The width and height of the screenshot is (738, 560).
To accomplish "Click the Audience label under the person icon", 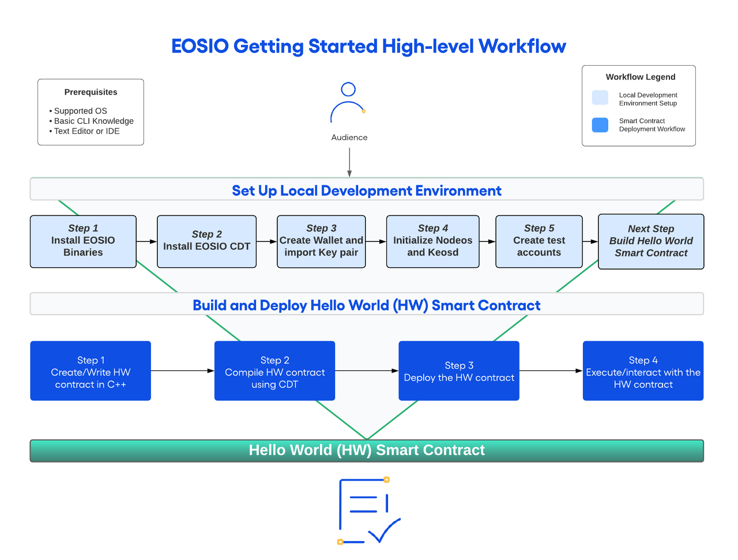I will pos(349,137).
